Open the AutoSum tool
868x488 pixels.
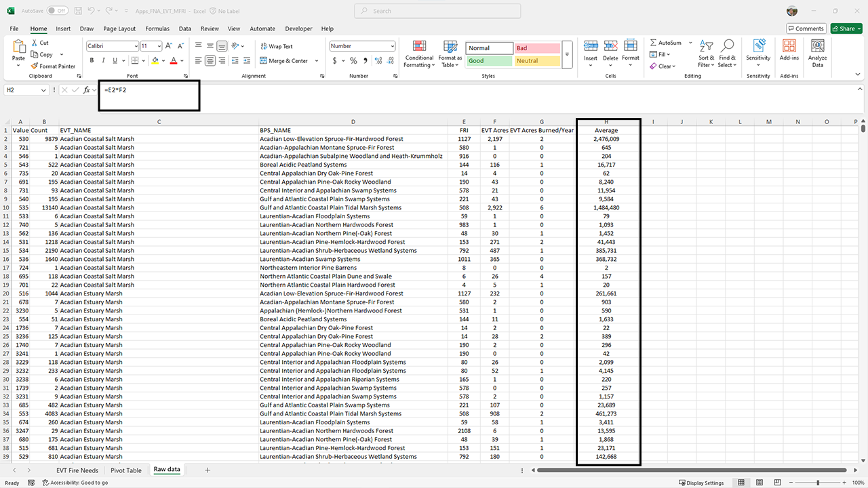(x=668, y=43)
